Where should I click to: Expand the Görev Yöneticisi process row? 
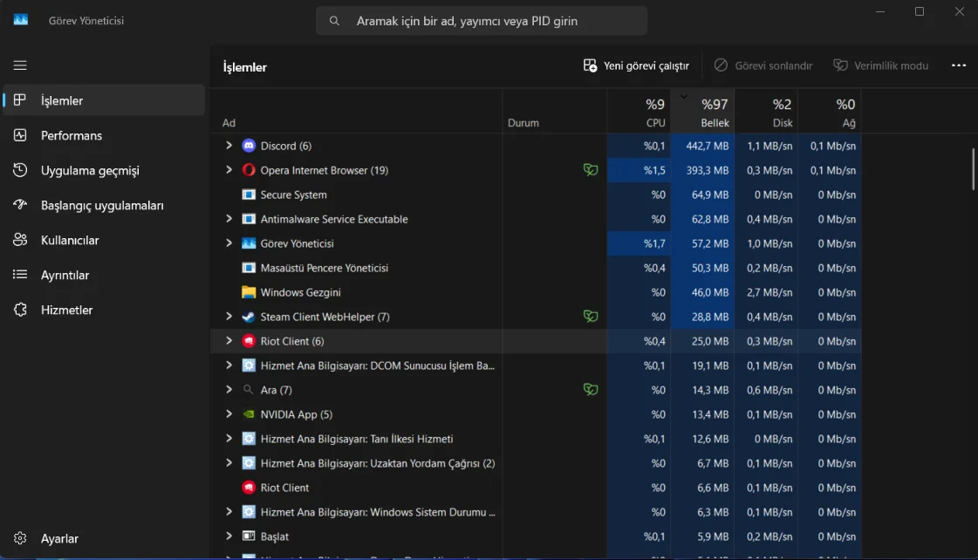point(229,243)
